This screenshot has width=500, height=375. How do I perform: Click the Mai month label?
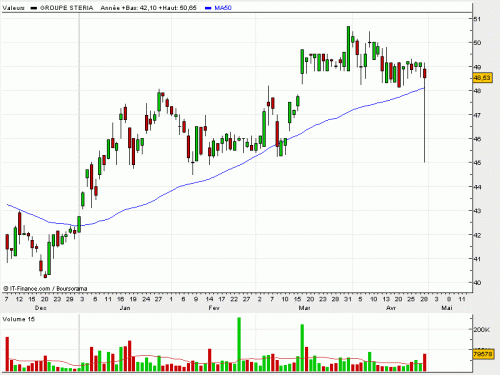447,308
